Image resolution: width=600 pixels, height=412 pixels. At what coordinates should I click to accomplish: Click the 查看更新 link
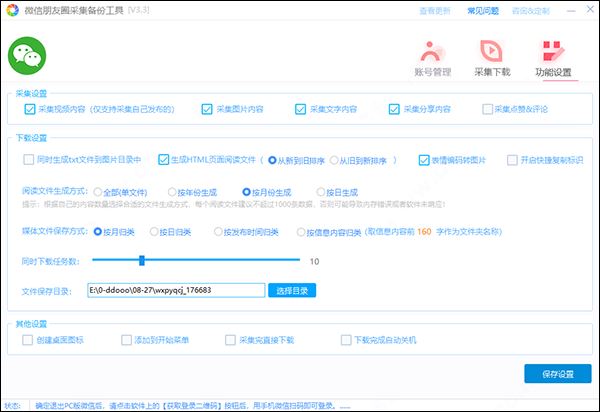point(435,11)
